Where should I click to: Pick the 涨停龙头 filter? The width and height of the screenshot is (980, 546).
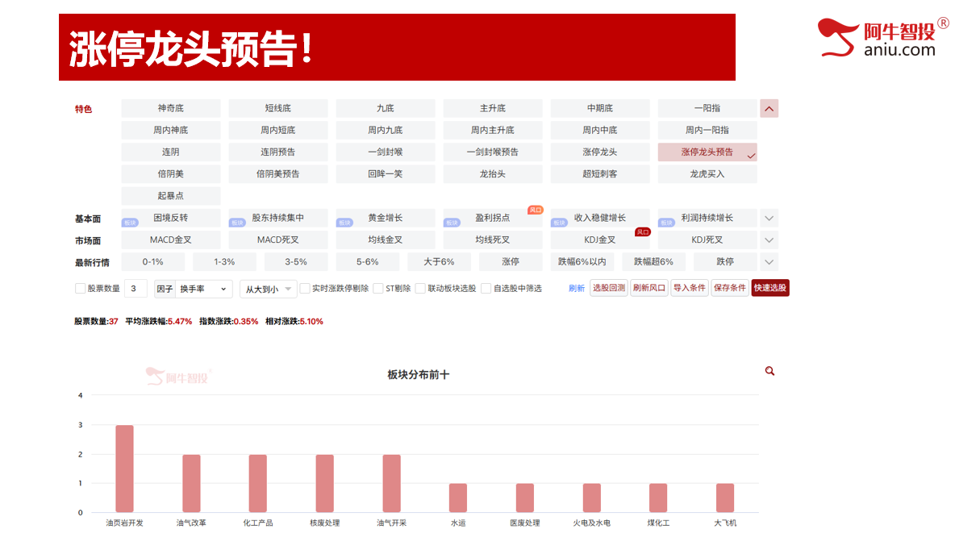[600, 152]
